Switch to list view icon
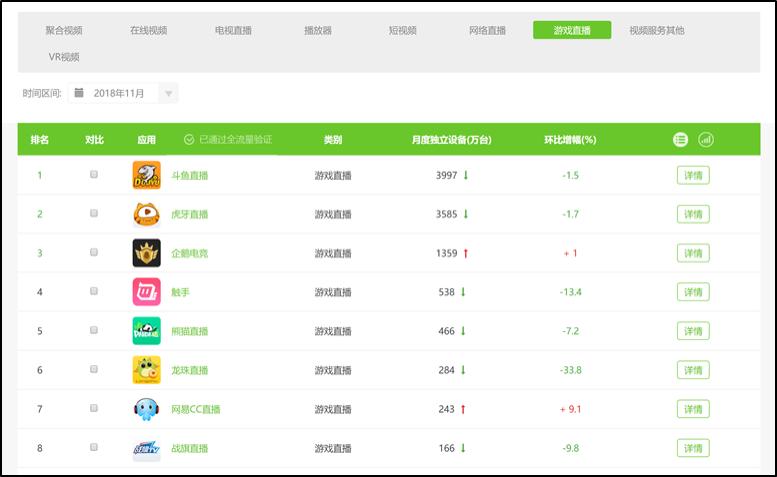 coord(680,140)
